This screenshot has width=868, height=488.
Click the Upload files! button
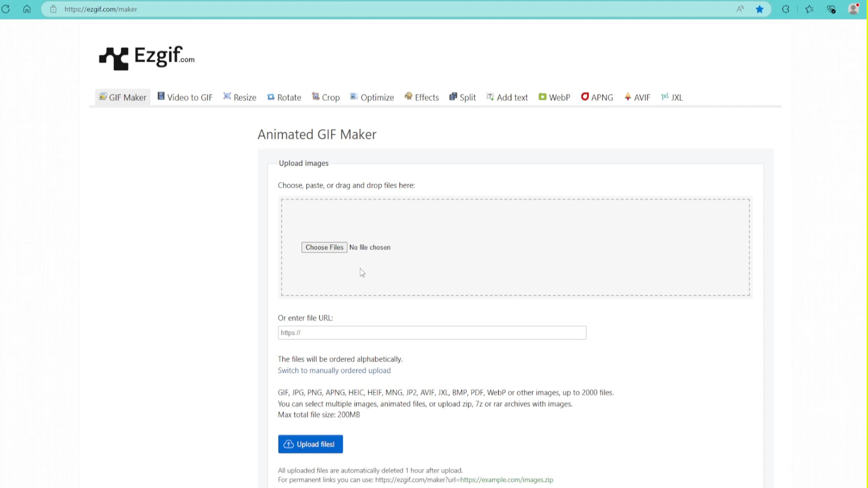(310, 444)
